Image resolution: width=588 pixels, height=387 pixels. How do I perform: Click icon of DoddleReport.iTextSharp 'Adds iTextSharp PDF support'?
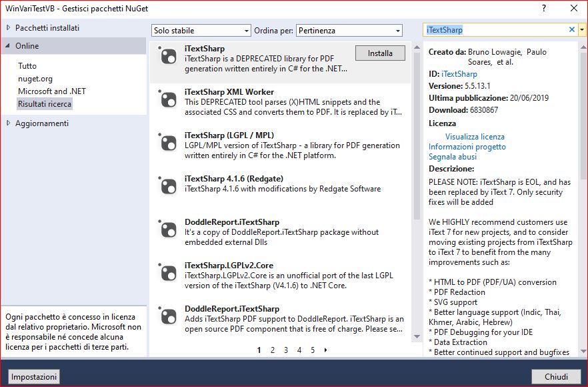pos(168,316)
